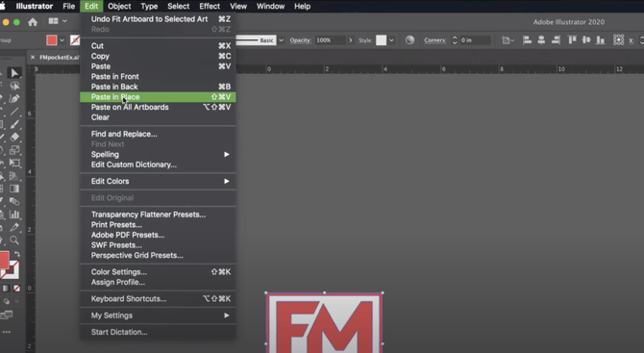
Task: Expand the Spelling submenu
Action: (158, 155)
